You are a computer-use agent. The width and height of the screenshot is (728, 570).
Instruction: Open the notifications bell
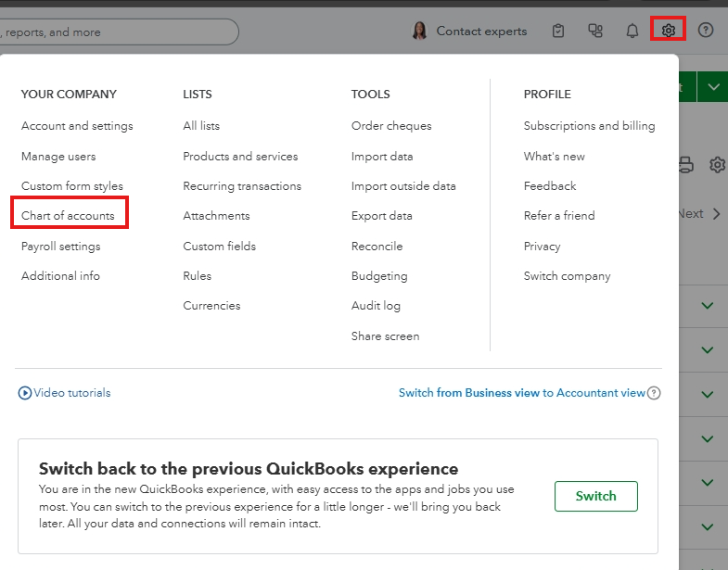632,31
